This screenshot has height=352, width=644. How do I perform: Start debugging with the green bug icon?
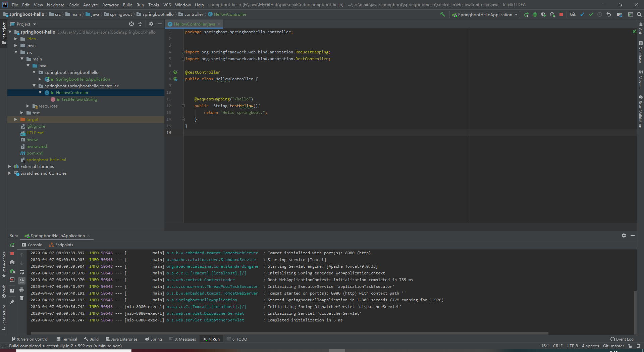[x=535, y=14]
